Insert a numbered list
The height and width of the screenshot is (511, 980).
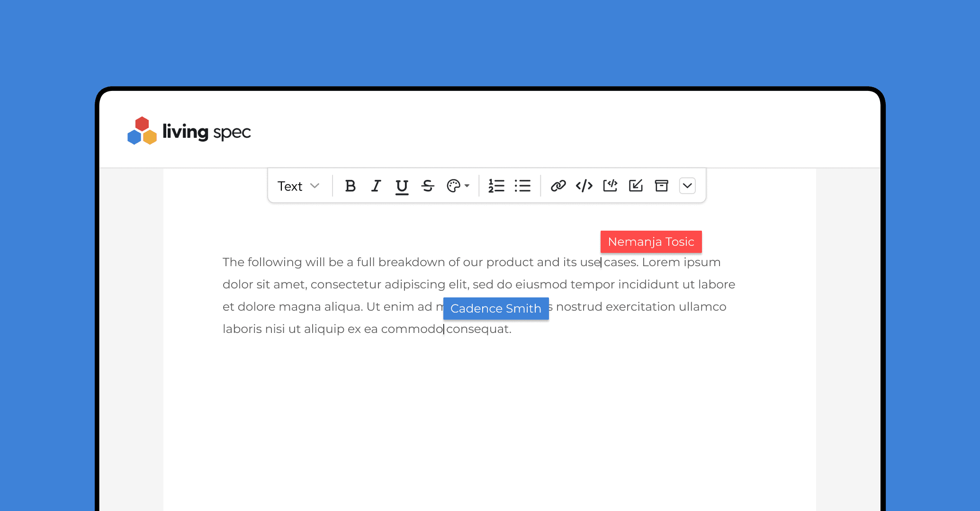(x=496, y=186)
